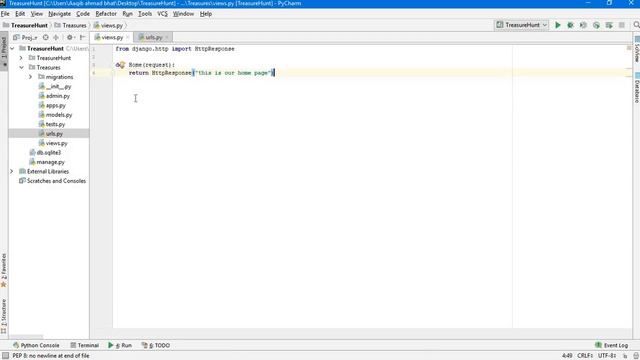Open Search Everywhere magnifier icon
This screenshot has height=360, width=640.
(x=636, y=25)
